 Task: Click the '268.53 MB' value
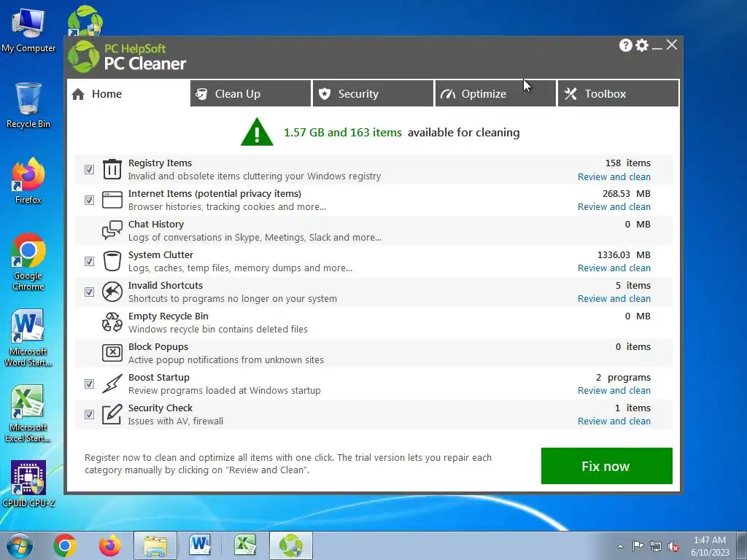(x=627, y=194)
